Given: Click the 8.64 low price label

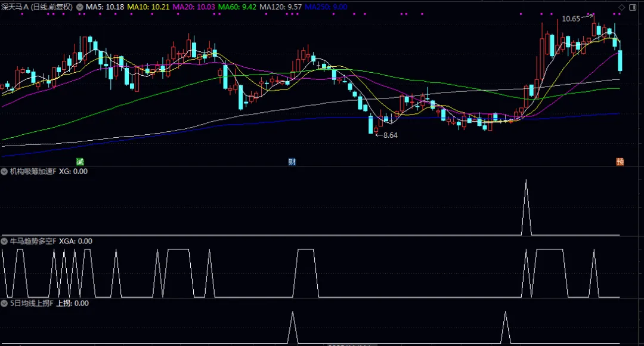Looking at the screenshot, I should (x=390, y=135).
